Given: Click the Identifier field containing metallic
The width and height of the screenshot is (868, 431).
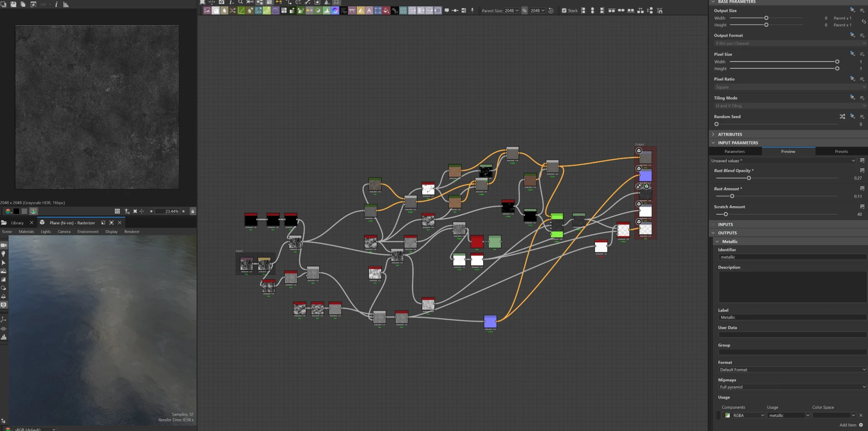Looking at the screenshot, I should [793, 257].
